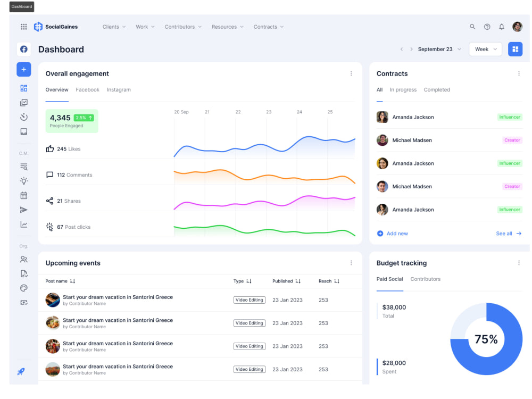Screen dimensions: 532x399
Task: Expand the Contracts nav menu
Action: click(x=269, y=27)
